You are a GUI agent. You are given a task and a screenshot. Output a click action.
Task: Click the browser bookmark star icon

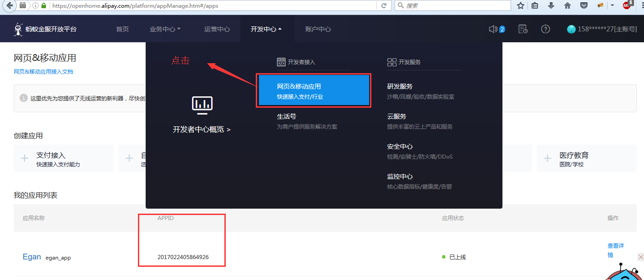(521, 5)
